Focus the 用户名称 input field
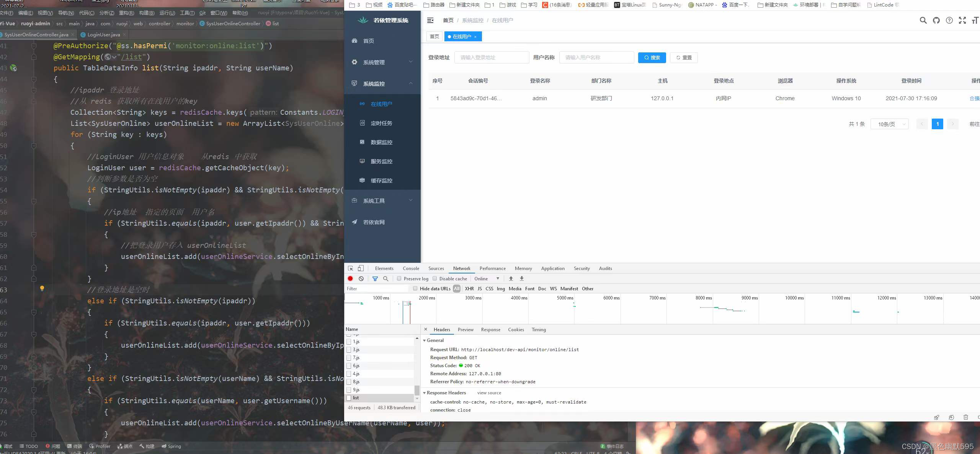Image resolution: width=980 pixels, height=454 pixels. click(596, 57)
